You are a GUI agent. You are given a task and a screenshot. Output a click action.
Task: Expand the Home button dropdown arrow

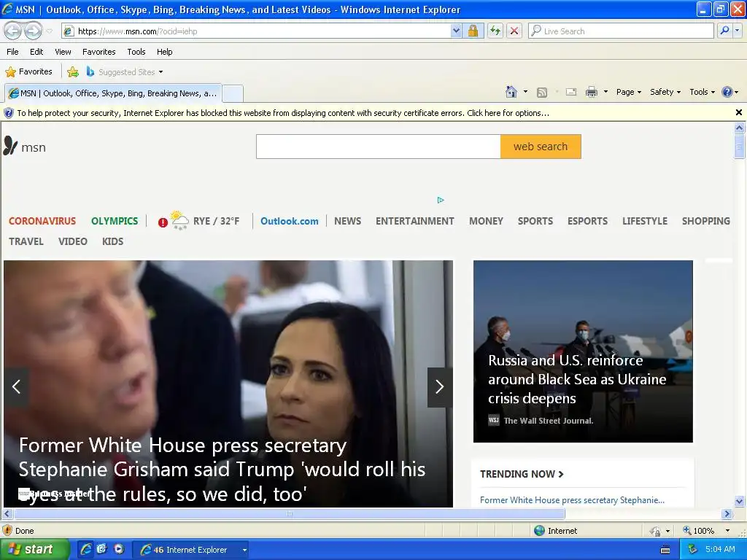click(525, 92)
